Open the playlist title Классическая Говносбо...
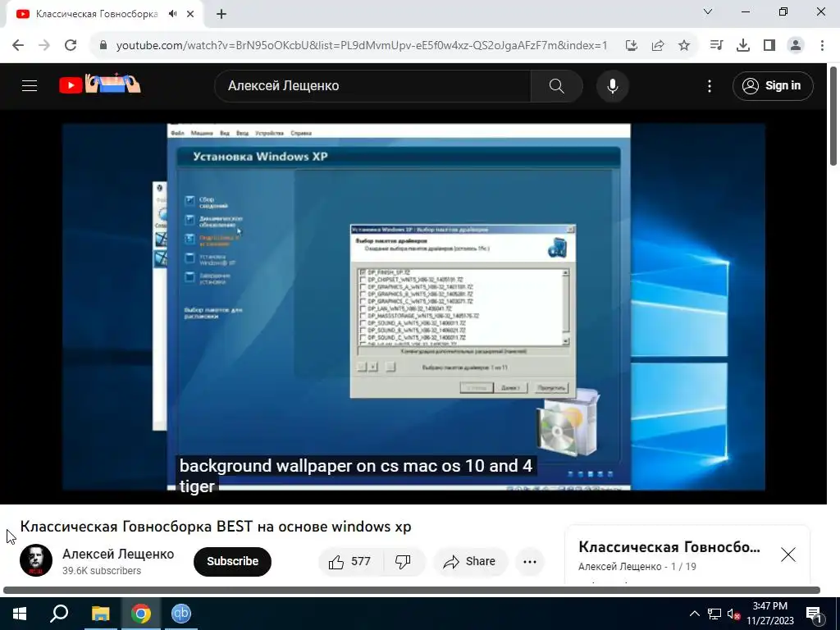 pos(669,547)
